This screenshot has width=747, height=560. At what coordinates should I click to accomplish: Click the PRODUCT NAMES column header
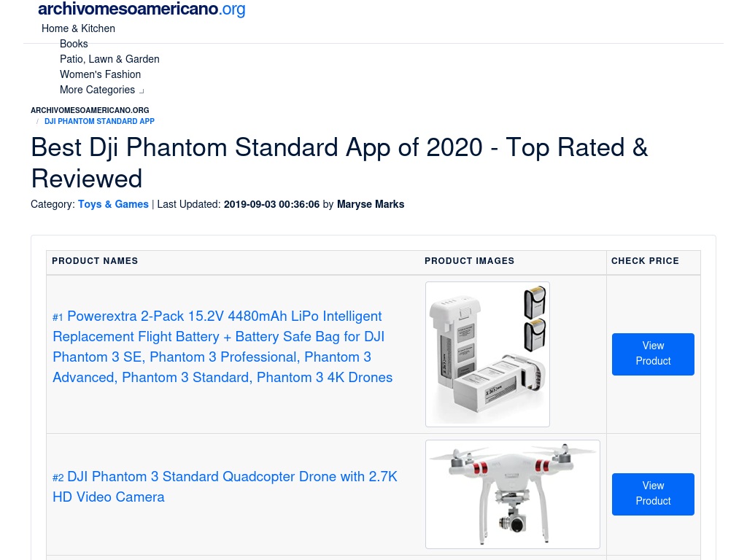(95, 261)
